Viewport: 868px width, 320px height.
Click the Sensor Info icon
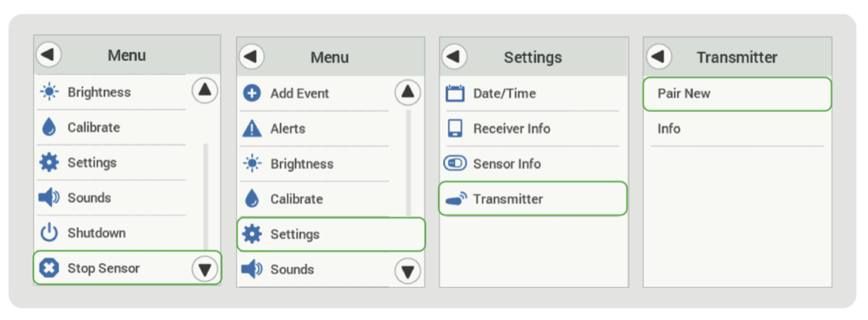pos(455,164)
